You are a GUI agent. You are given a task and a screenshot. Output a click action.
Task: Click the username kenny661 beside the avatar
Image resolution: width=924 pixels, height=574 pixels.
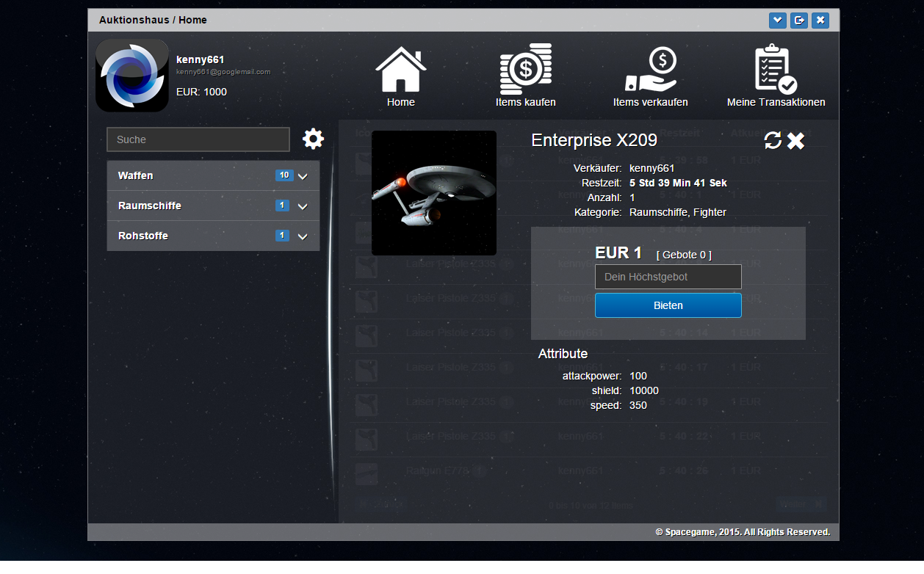pyautogui.click(x=201, y=59)
